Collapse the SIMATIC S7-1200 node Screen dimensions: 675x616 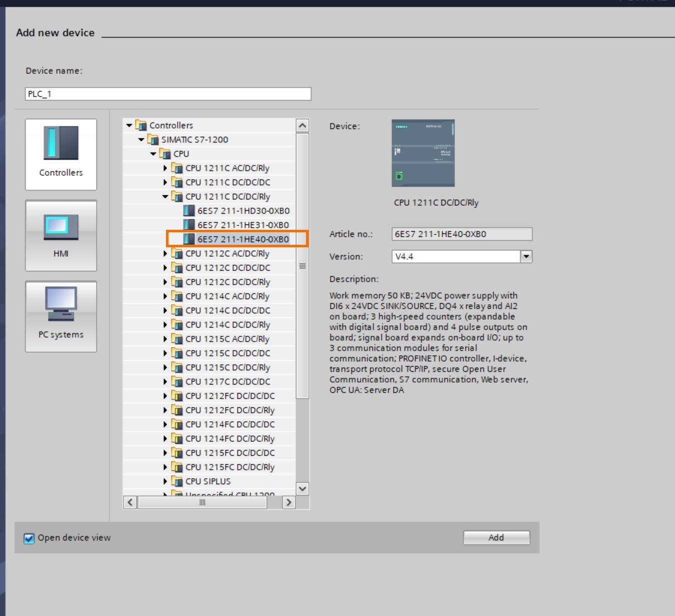141,140
